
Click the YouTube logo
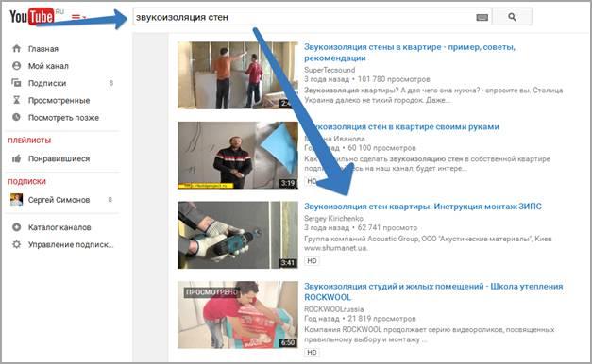click(x=32, y=17)
